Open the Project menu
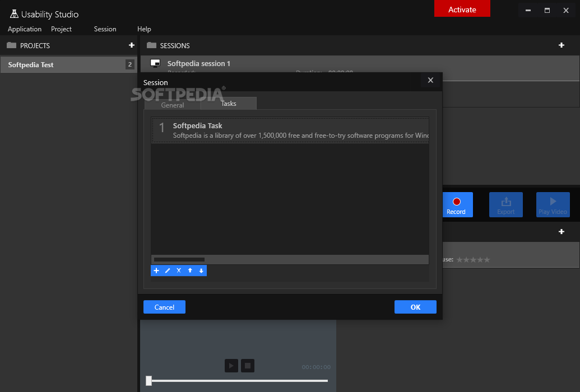 point(61,29)
